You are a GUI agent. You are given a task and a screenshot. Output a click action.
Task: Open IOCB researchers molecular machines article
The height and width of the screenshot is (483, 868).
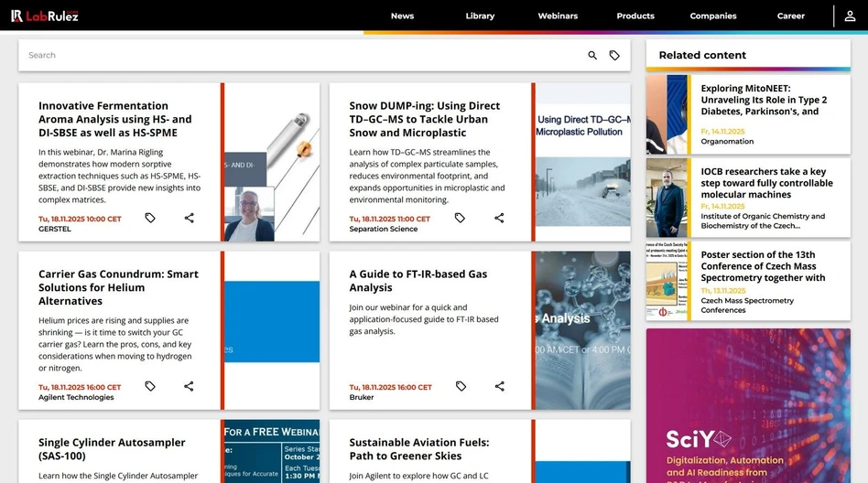(766, 183)
